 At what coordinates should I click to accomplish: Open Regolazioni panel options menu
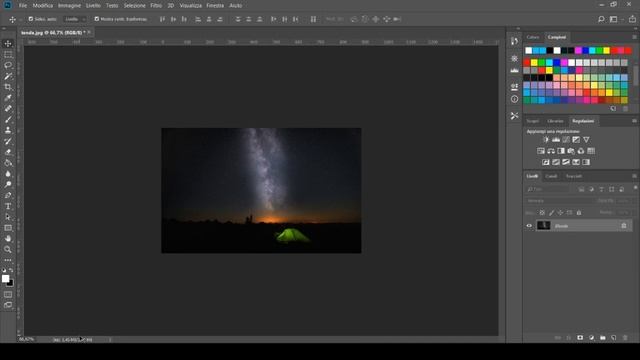point(634,121)
